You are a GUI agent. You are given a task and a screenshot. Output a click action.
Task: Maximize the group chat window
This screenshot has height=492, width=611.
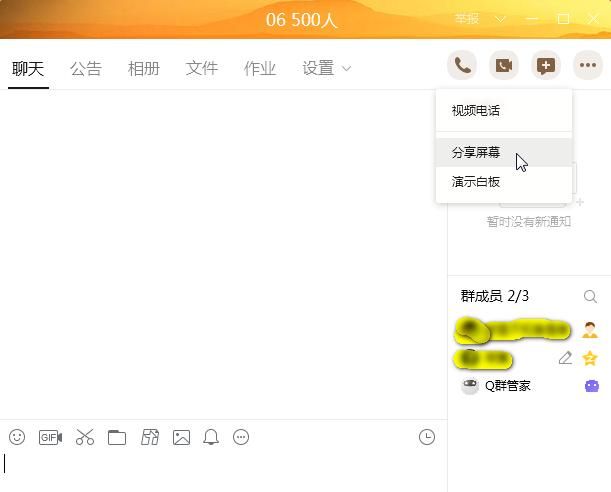coord(563,19)
